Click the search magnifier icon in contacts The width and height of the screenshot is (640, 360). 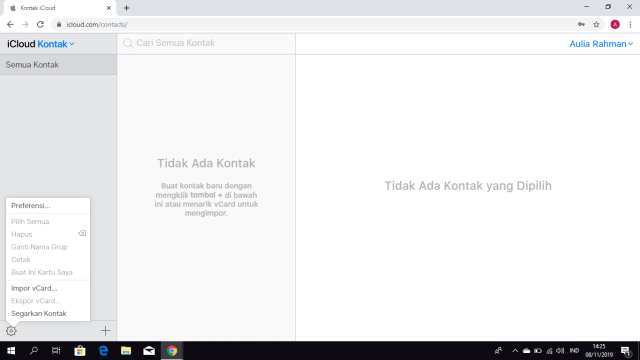point(128,43)
